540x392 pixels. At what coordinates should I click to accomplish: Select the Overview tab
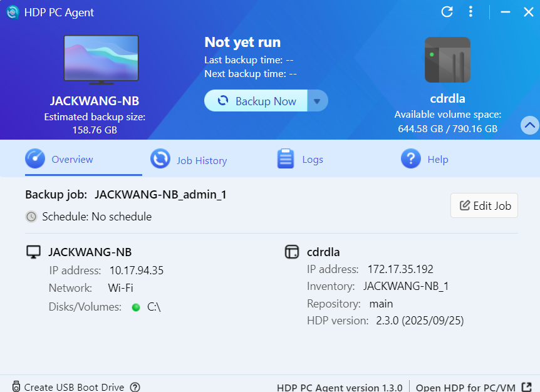coord(60,159)
